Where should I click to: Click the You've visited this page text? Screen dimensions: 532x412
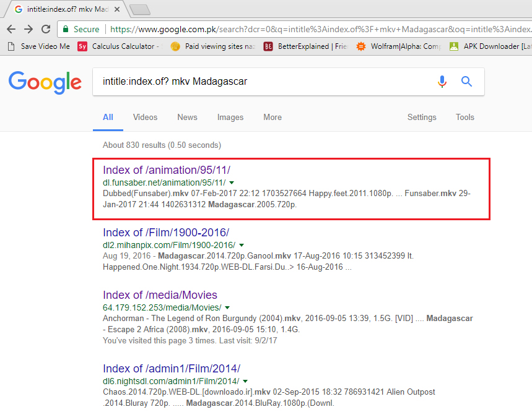point(190,340)
